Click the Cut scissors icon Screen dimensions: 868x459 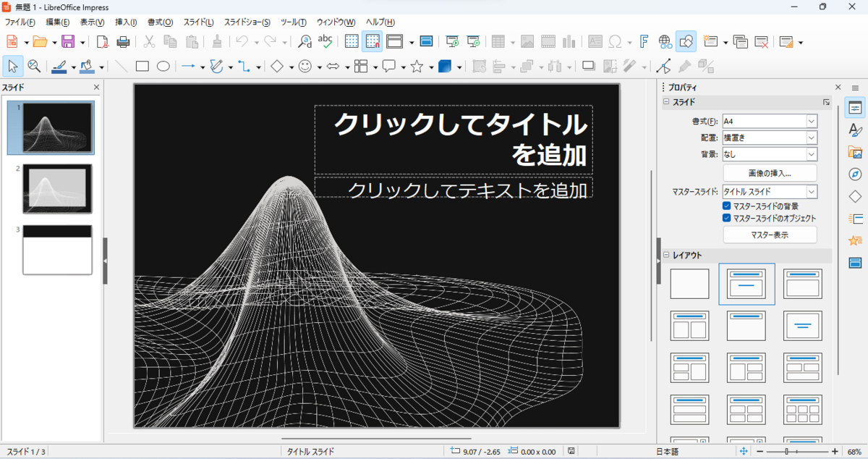click(150, 41)
